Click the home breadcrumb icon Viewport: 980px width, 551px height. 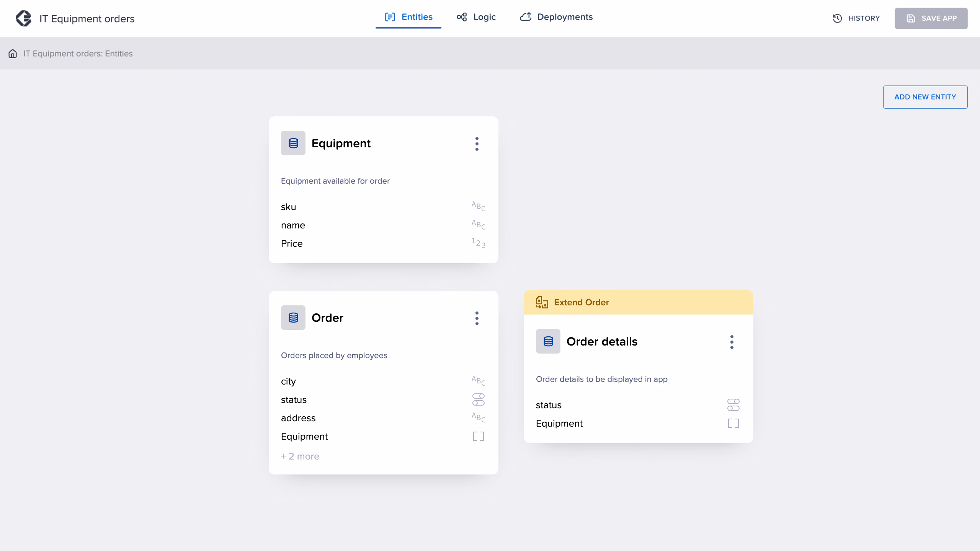coord(13,54)
